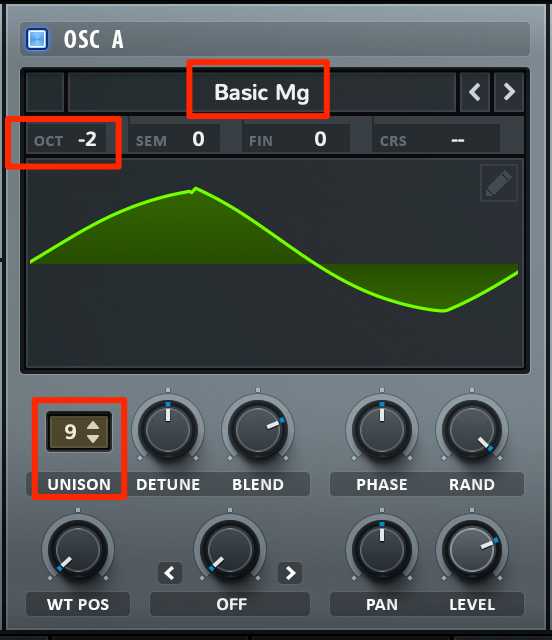This screenshot has height=640, width=552.
Task: Click the PHASE knob
Action: (382, 430)
